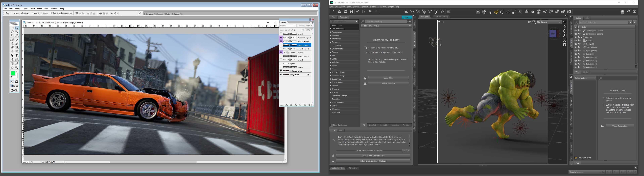Switch to Files tab in Smart Content
The width and height of the screenshot is (644, 176).
[333, 17]
